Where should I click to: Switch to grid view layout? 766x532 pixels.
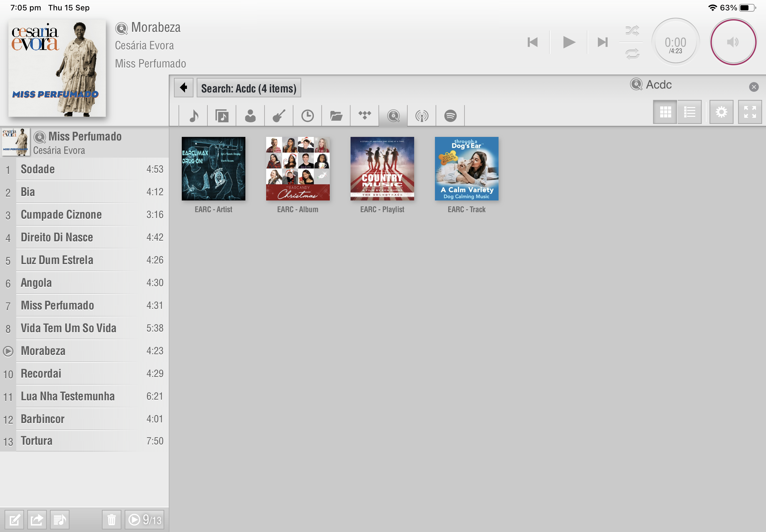(x=665, y=112)
